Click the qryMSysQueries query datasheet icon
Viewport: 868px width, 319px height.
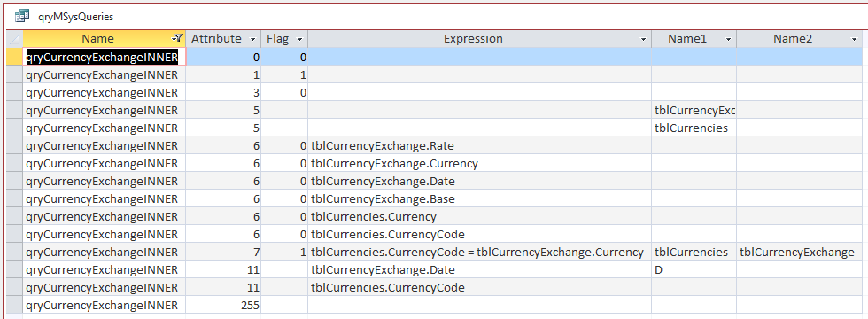tap(22, 16)
